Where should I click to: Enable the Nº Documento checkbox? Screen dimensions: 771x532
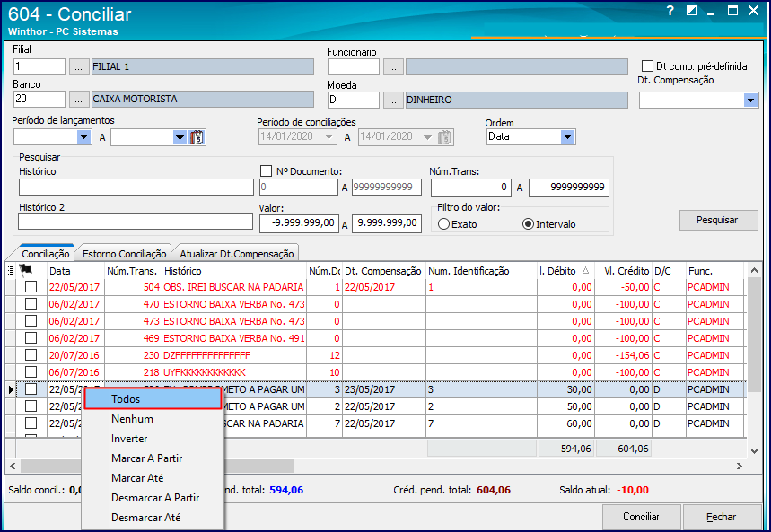pyautogui.click(x=266, y=171)
